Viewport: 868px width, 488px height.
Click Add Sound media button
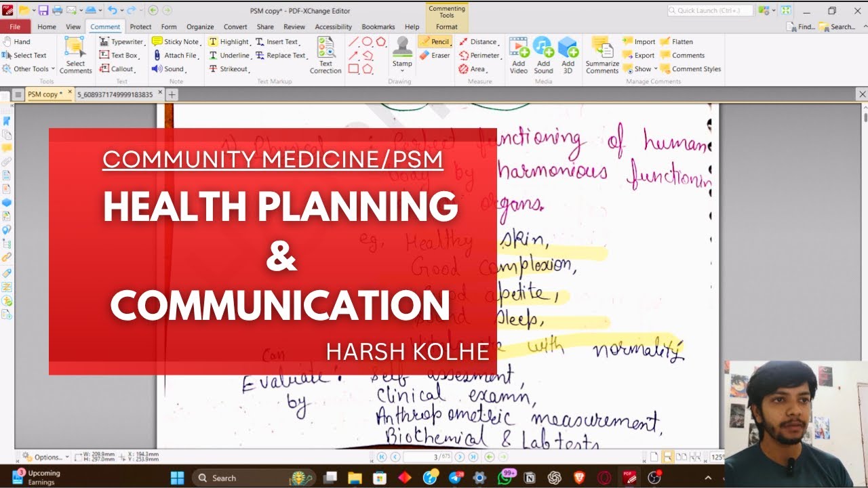click(543, 55)
